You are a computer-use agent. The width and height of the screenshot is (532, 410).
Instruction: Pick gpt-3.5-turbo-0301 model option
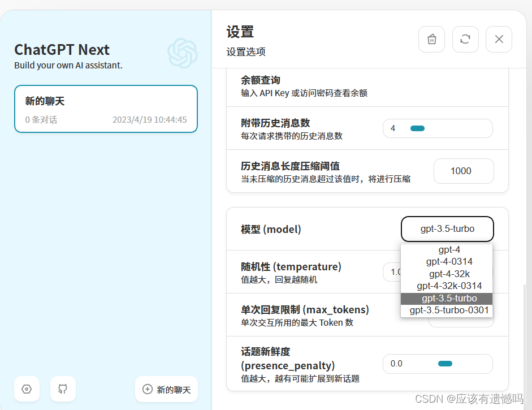(447, 310)
